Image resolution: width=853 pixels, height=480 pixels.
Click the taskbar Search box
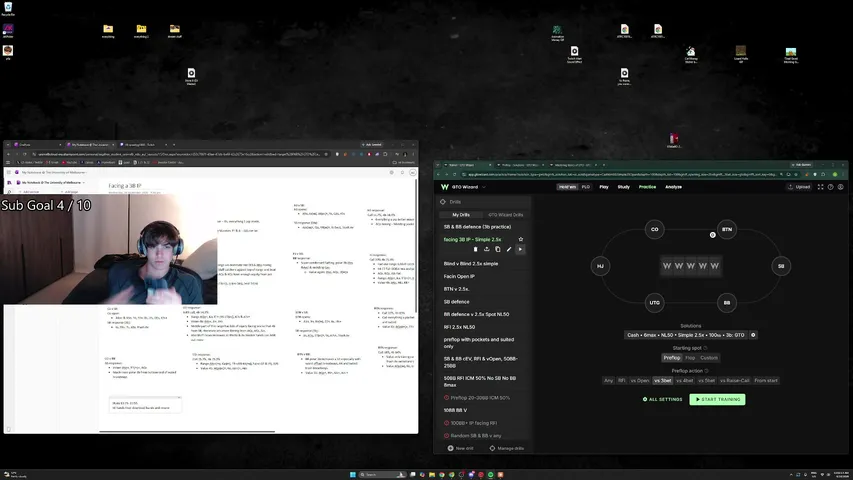point(382,475)
